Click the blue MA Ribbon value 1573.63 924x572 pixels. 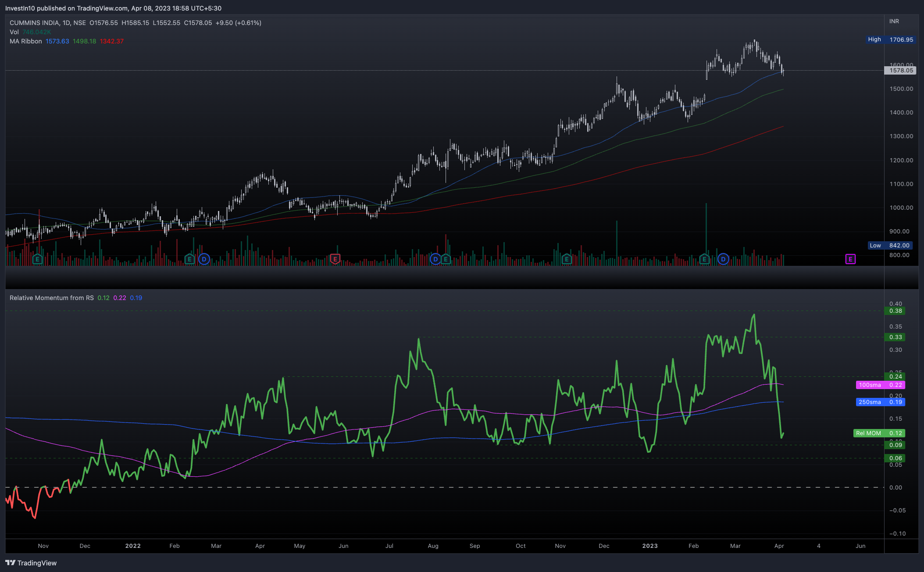pos(57,41)
